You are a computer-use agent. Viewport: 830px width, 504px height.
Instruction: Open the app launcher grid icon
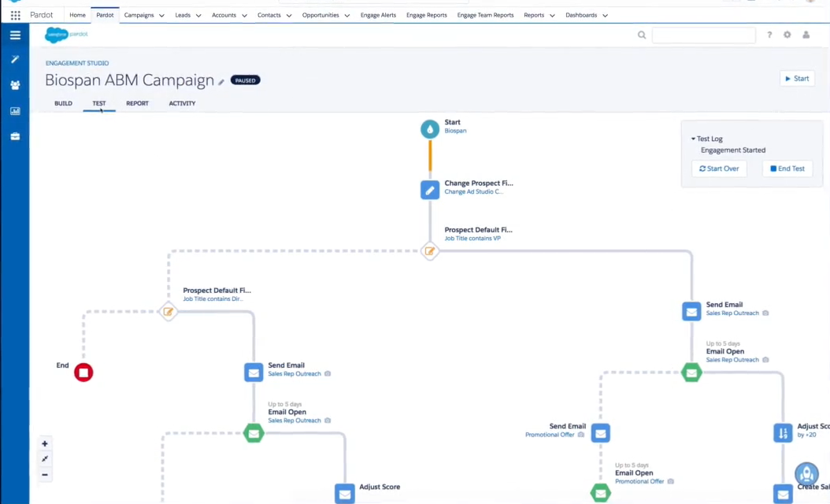tap(15, 15)
